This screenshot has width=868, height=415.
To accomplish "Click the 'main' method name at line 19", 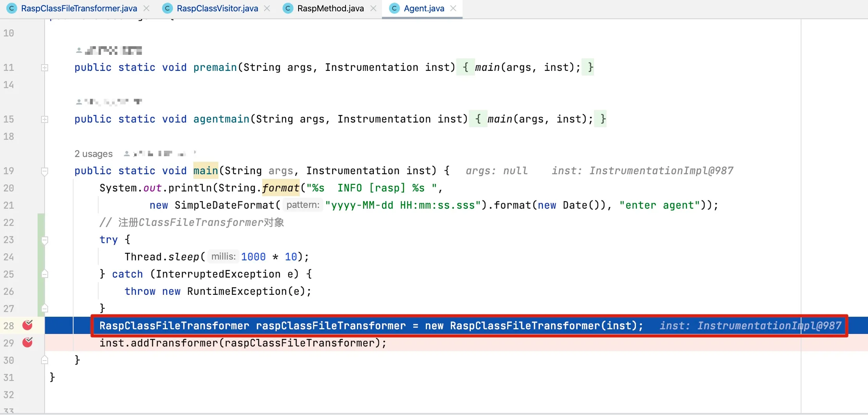I will click(x=205, y=171).
